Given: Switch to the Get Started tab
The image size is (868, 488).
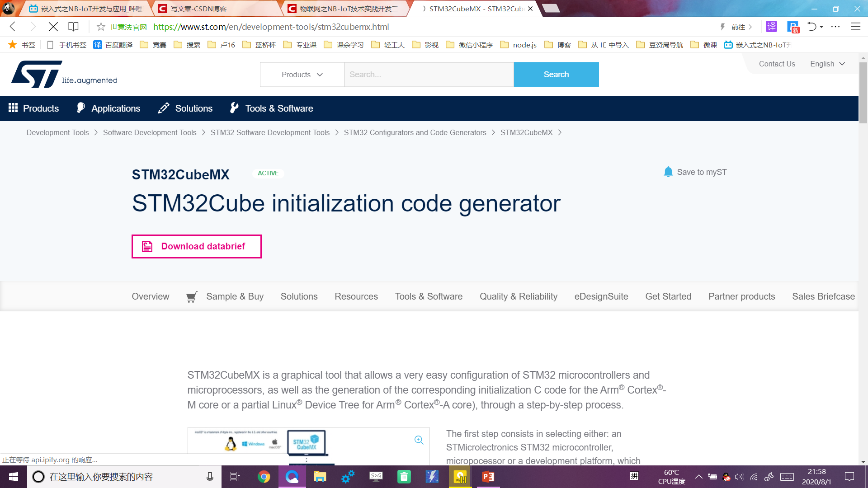Looking at the screenshot, I should 668,296.
